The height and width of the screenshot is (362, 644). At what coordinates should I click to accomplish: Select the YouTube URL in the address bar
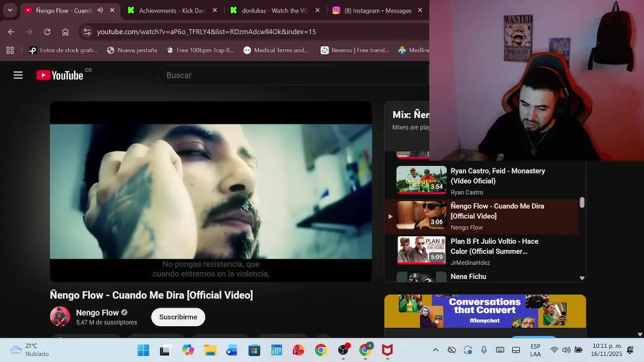point(206,32)
